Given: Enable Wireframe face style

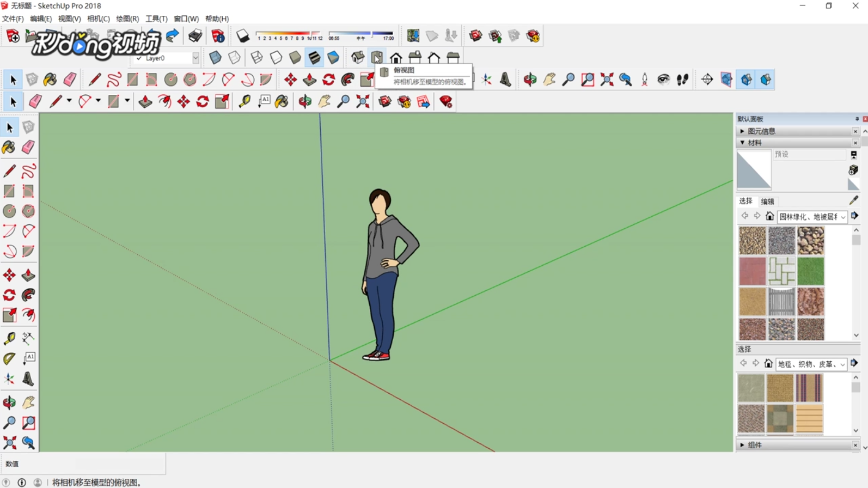Looking at the screenshot, I should [x=256, y=57].
